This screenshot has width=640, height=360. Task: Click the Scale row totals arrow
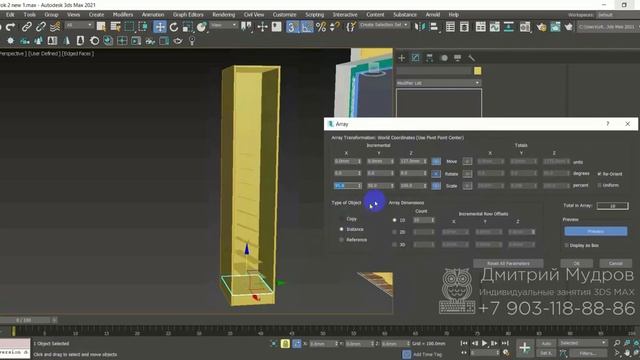pos(467,186)
